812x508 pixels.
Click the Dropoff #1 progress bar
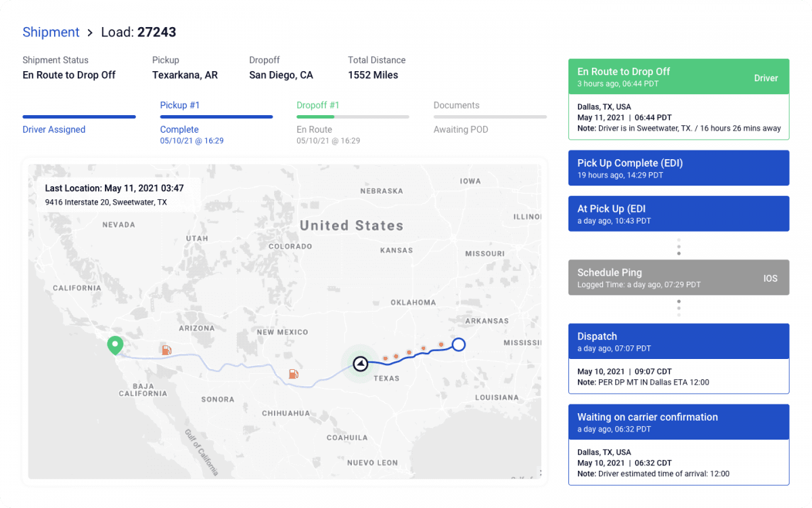pyautogui.click(x=353, y=117)
